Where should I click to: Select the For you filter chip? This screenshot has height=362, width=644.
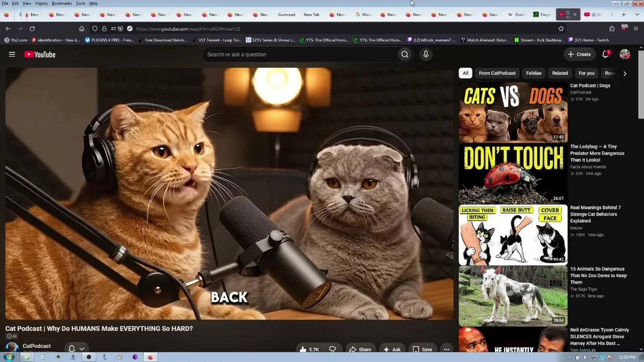tap(587, 73)
